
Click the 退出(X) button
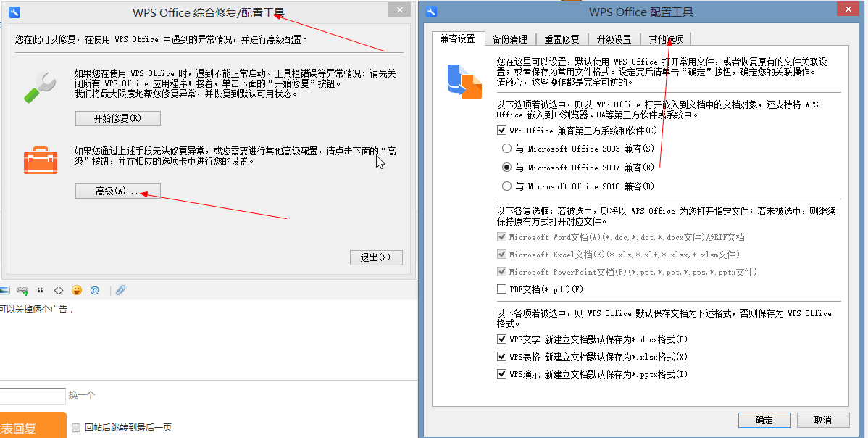376,257
